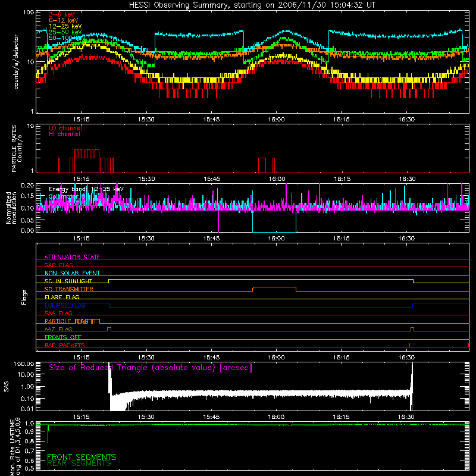
Task: Click the FLARE FLAG label
Action: tap(62, 297)
